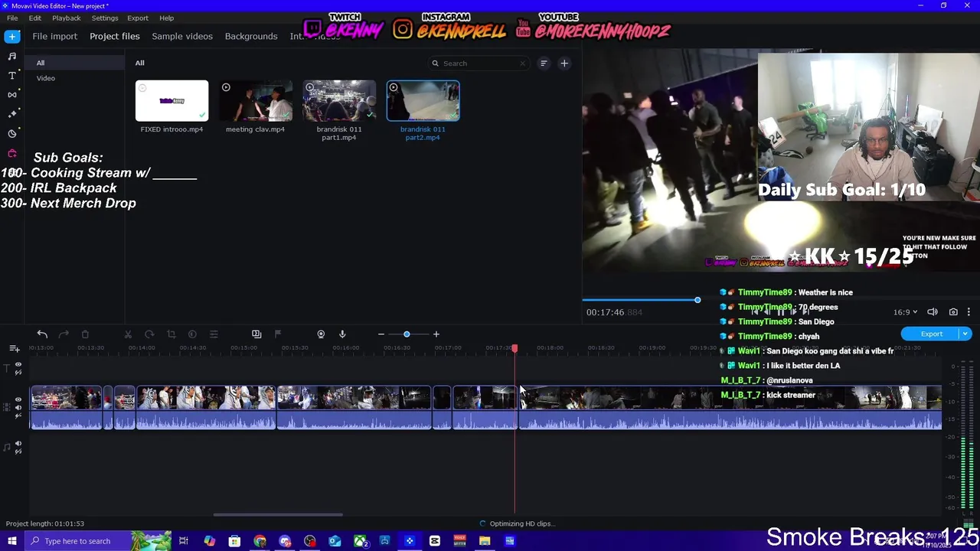Toggle video track visibility eye

18,399
